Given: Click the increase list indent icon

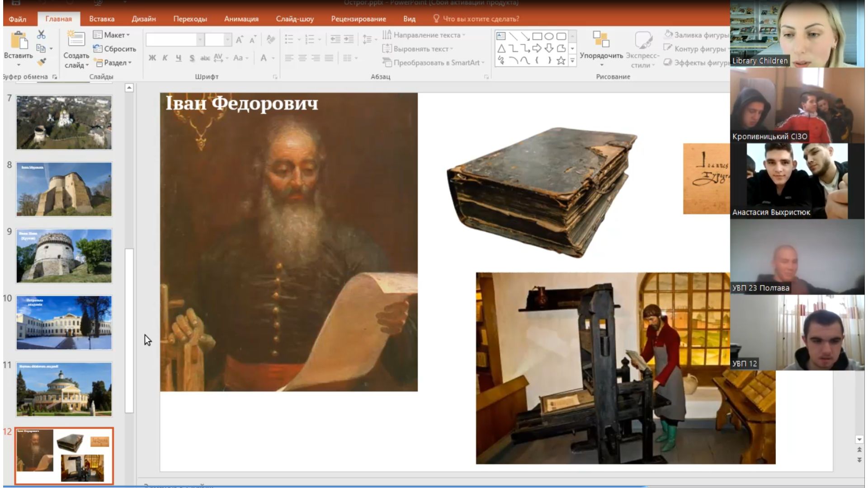Looking at the screenshot, I should click(x=349, y=39).
